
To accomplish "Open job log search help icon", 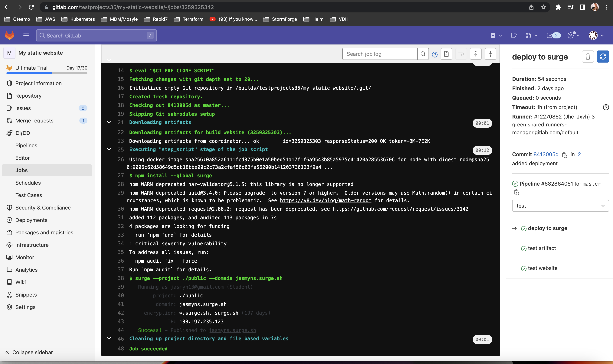I will pyautogui.click(x=434, y=54).
